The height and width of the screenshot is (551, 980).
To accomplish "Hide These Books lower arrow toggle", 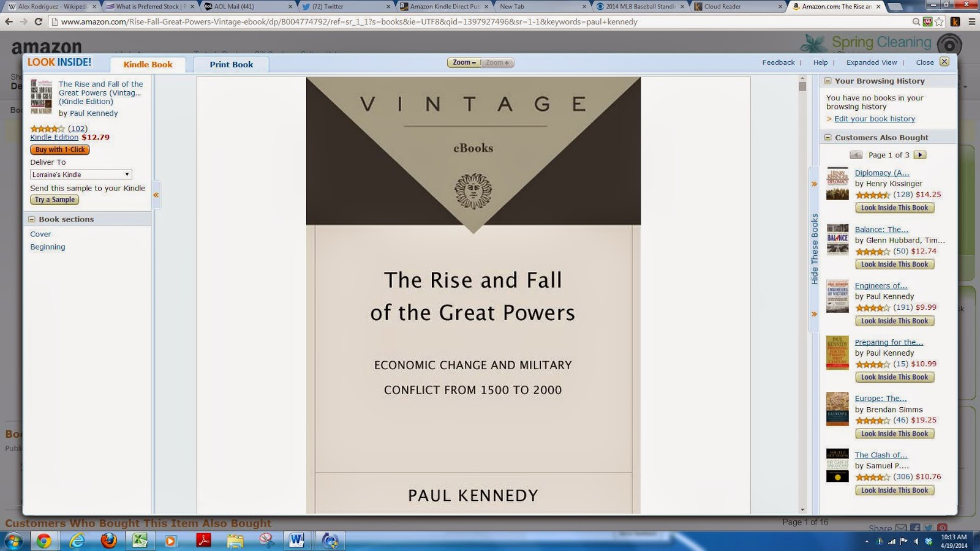I will click(814, 314).
